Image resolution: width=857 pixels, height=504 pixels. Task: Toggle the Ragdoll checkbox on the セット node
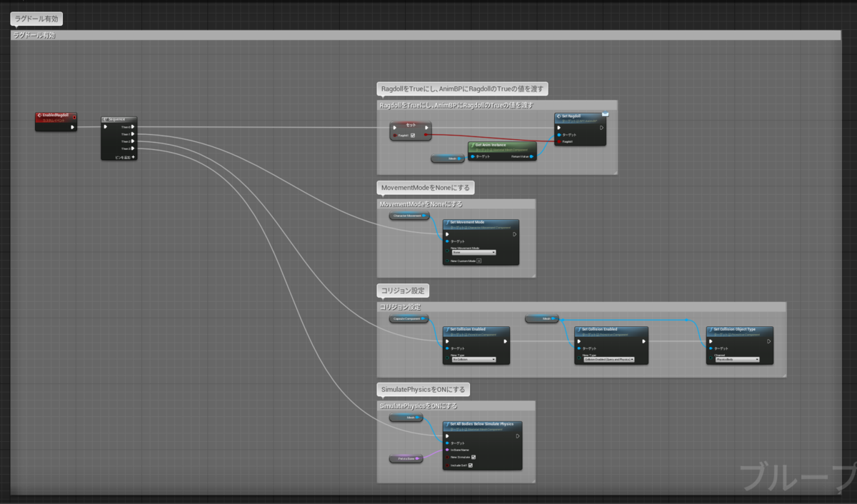tap(413, 135)
